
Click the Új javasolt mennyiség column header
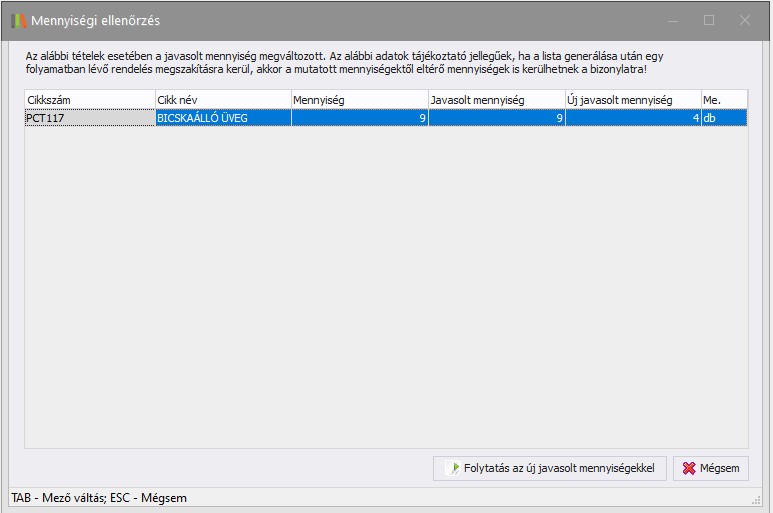click(632, 100)
